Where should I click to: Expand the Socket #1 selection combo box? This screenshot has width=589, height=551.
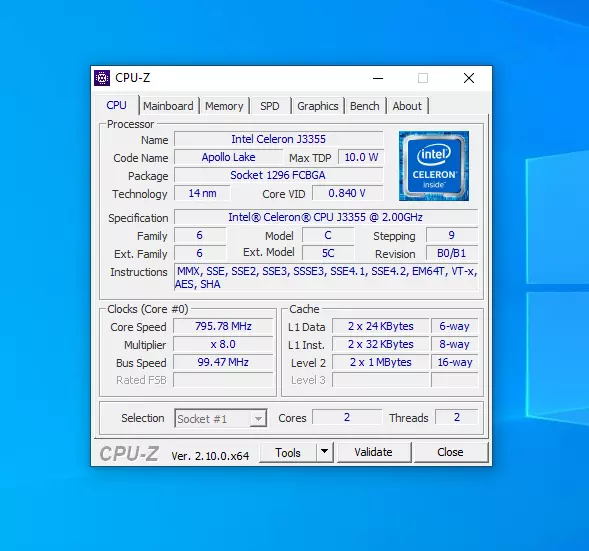tap(220, 418)
